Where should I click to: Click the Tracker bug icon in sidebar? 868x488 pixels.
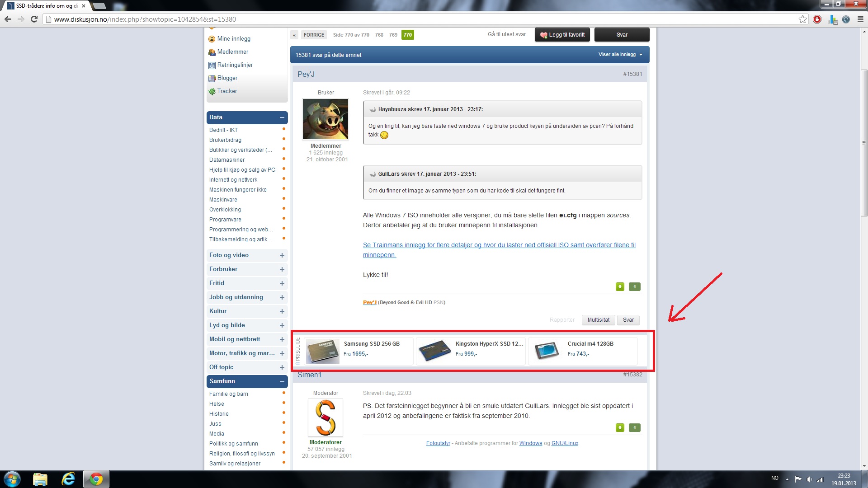click(212, 91)
